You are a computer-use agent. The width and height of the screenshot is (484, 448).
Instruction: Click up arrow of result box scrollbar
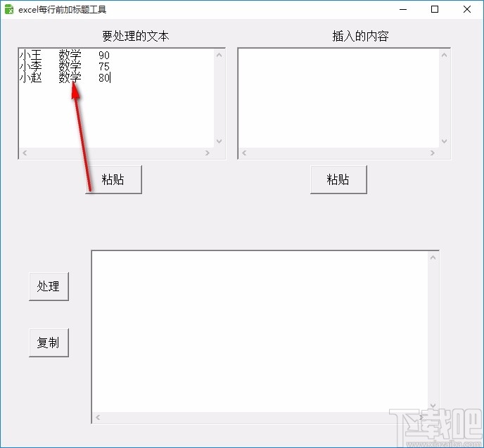tap(433, 257)
